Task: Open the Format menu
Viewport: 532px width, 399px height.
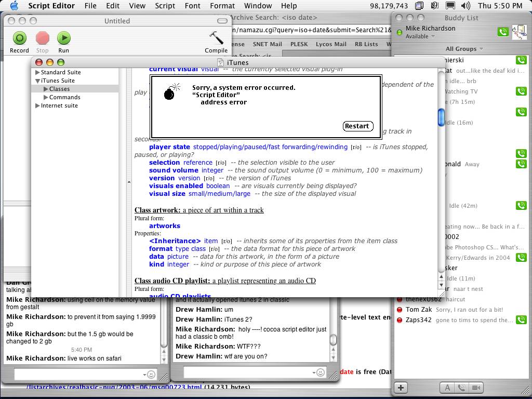Action: pyautogui.click(x=222, y=6)
